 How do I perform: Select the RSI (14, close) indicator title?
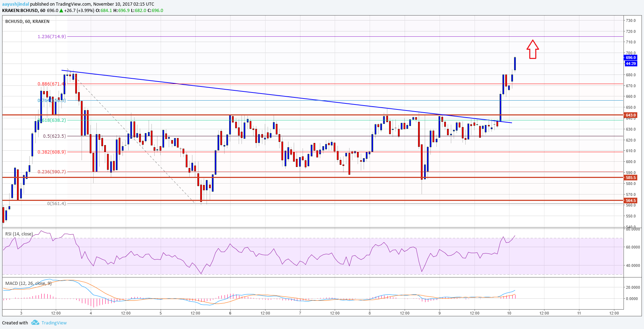click(x=19, y=234)
